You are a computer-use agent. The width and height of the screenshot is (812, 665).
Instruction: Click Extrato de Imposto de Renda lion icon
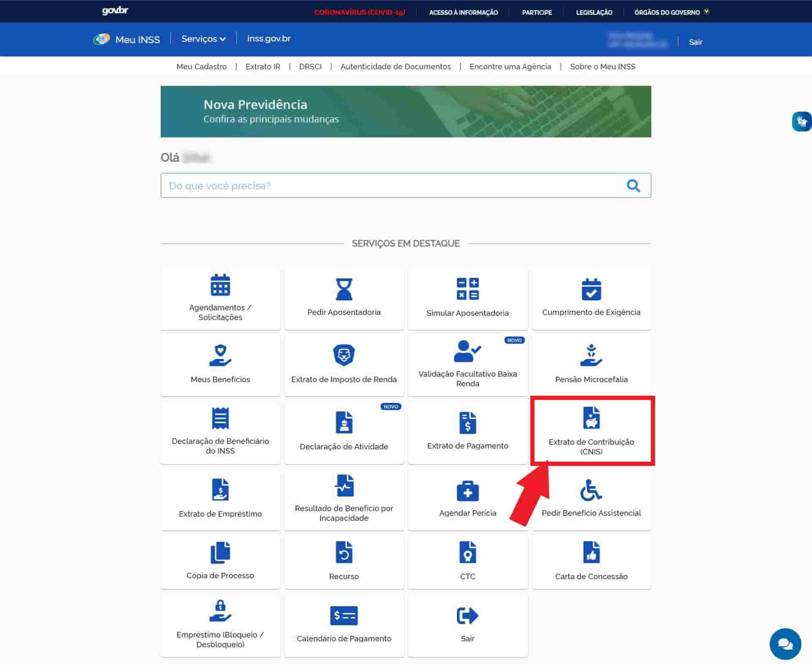(344, 355)
